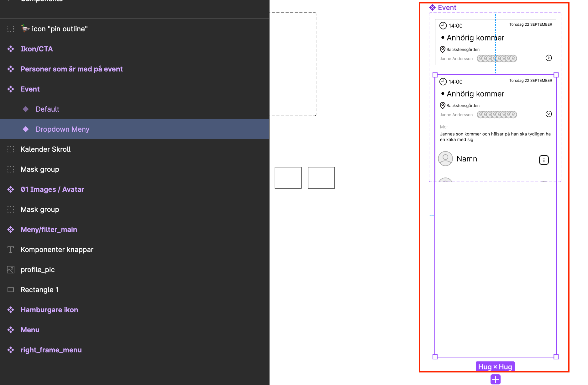Click the left small white rectangle on canvas

pos(288,178)
